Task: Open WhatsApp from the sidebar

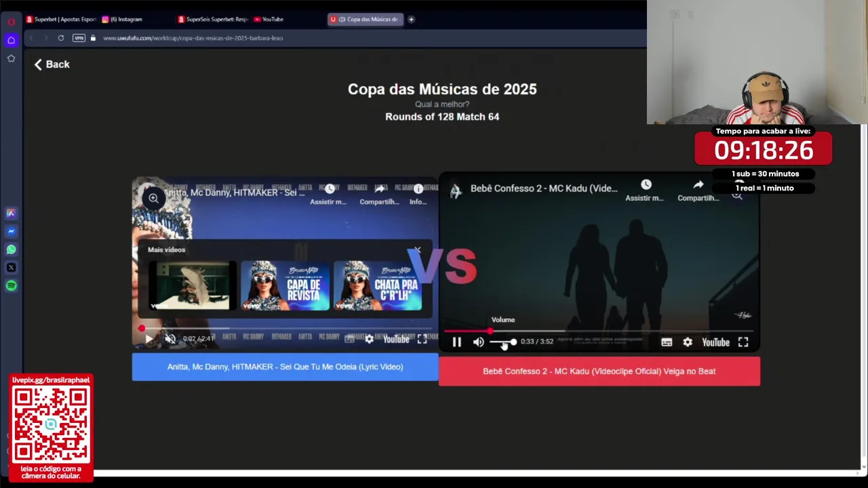Action: [x=11, y=249]
